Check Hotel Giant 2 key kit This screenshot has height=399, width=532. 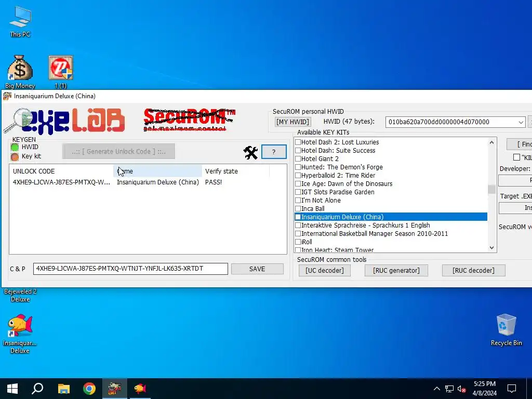[x=298, y=159]
